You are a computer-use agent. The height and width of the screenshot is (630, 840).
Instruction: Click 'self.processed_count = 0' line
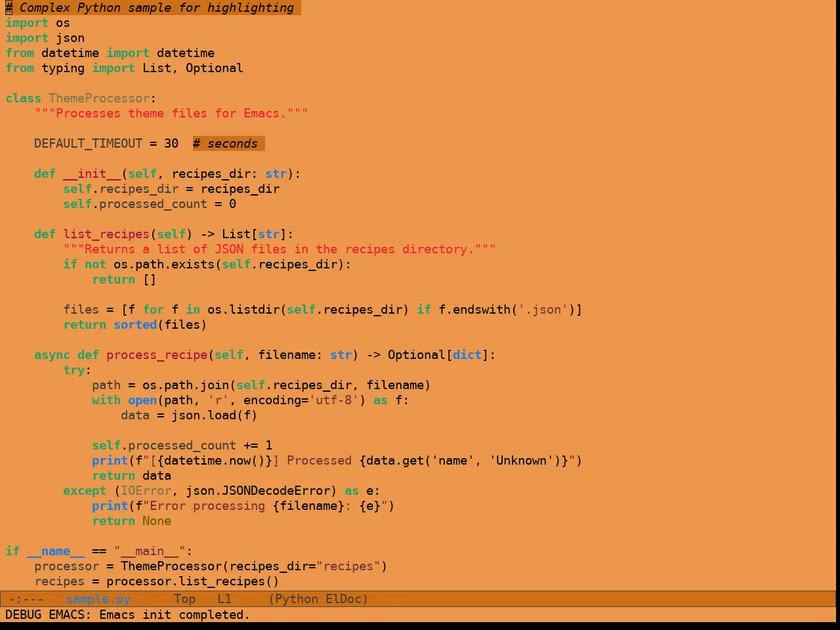(x=150, y=204)
